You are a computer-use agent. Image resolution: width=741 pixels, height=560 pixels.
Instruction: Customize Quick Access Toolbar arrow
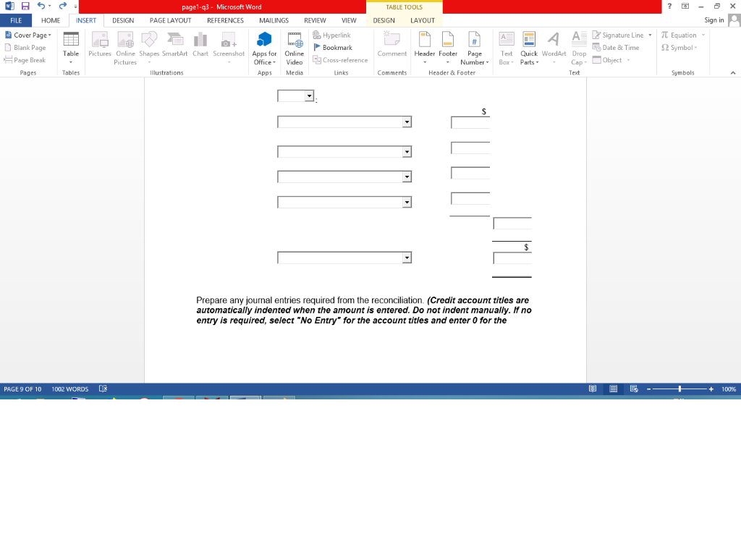click(x=75, y=7)
